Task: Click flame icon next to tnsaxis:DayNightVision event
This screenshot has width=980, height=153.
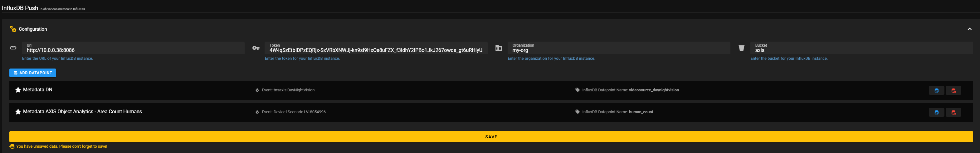Action: click(257, 90)
